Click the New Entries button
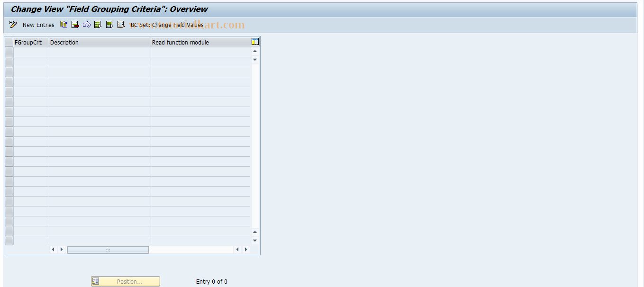The image size is (644, 287). tap(38, 25)
